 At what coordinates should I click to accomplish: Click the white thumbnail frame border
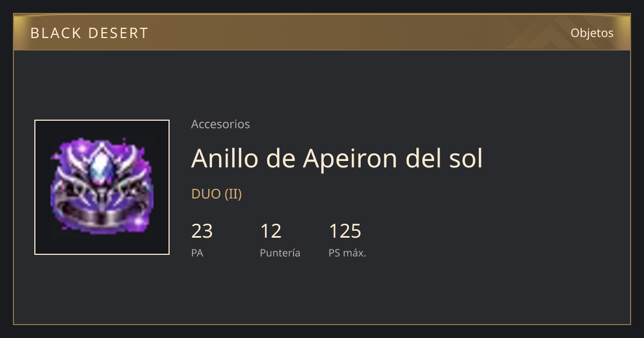click(x=102, y=120)
